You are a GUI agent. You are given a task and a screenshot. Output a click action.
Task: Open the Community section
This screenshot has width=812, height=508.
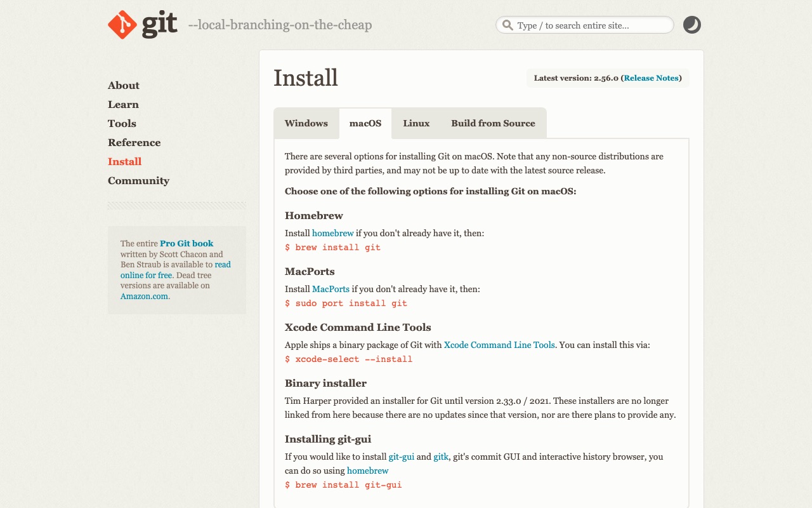138,180
